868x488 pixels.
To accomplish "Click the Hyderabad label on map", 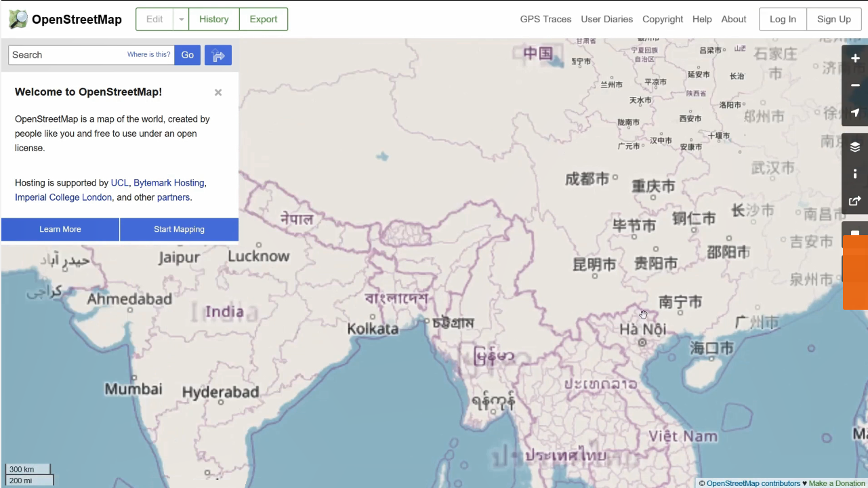I will (221, 392).
